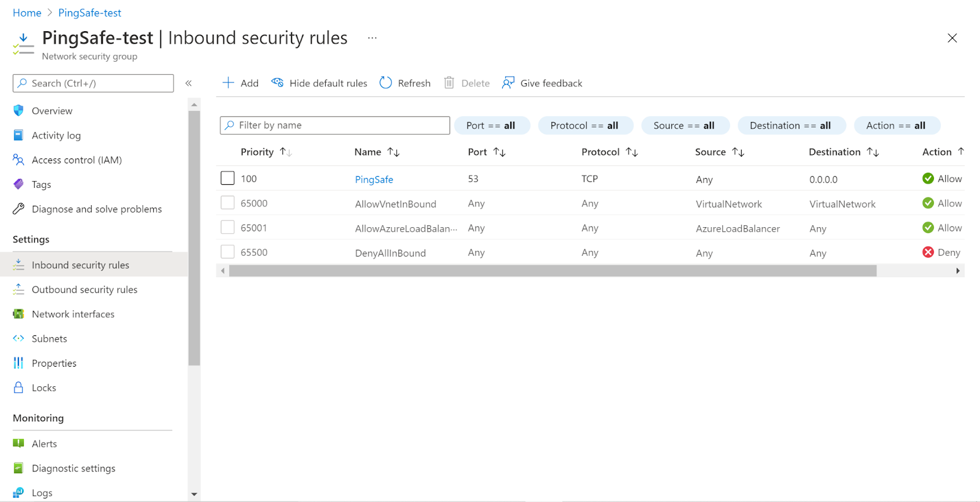Screen dimensions: 980x502
Task: Open the PingSafe rule link
Action: [x=374, y=179]
